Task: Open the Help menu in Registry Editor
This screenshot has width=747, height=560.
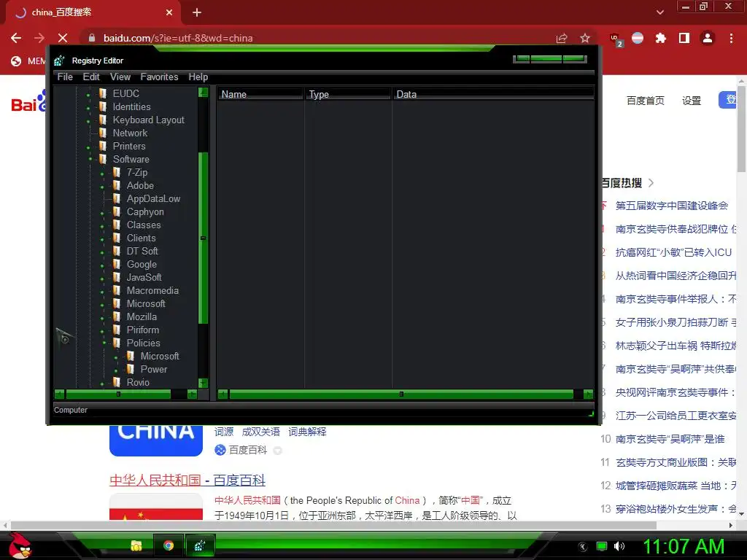Action: coord(198,77)
